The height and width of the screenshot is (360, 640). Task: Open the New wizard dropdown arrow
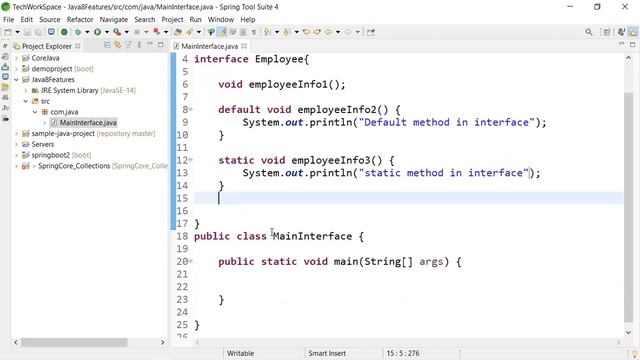point(17,32)
